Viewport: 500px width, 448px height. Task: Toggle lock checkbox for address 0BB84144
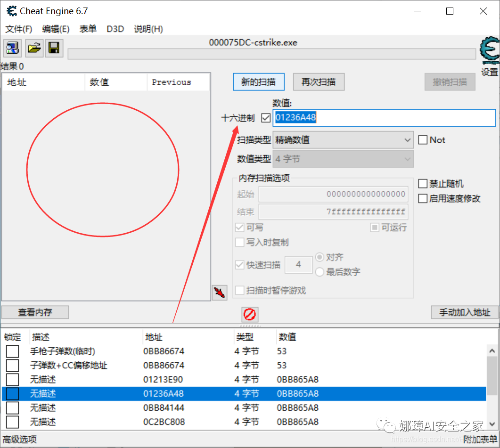coord(12,407)
